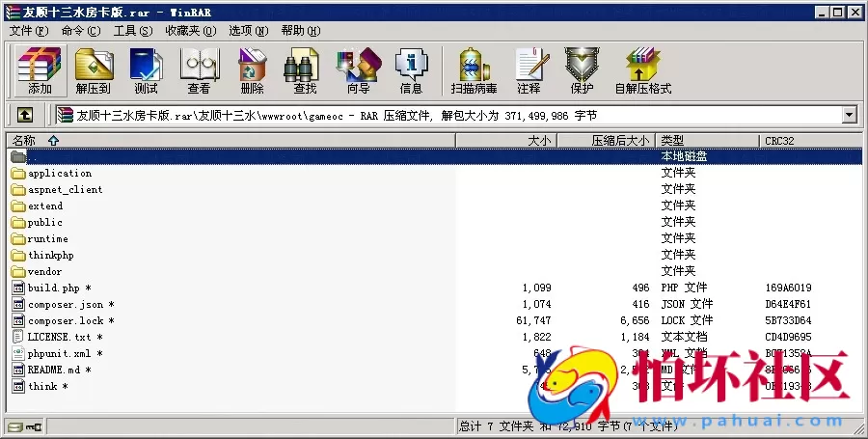
Task: Select the phpunit.xml file icon
Action: (18, 353)
